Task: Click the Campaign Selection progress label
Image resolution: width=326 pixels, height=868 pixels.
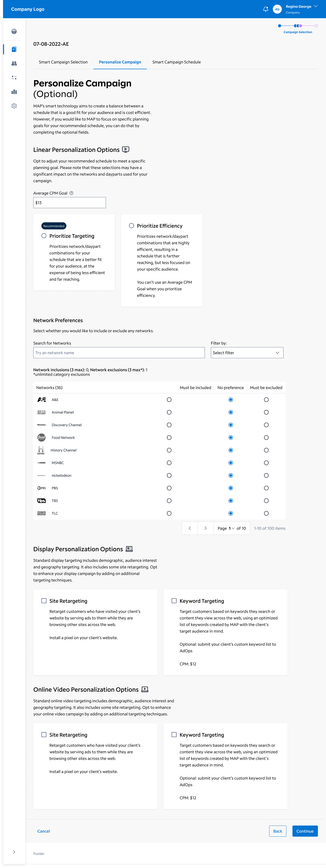Action: pos(298,32)
